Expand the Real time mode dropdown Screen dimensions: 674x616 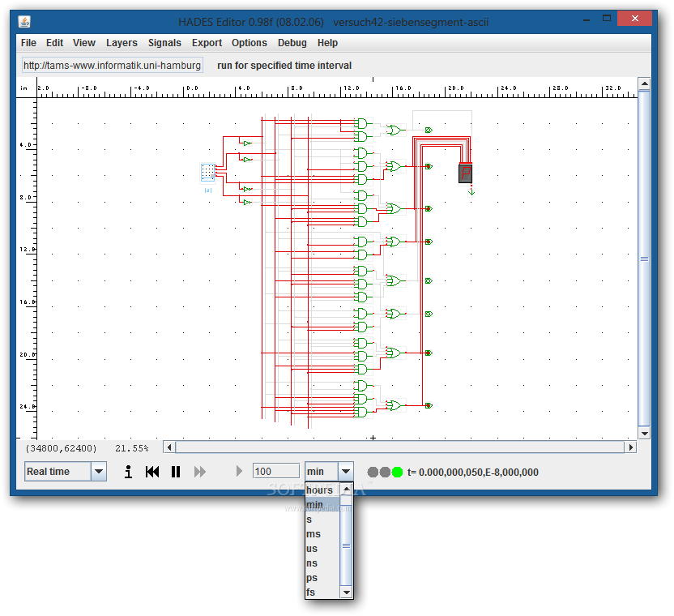[99, 472]
